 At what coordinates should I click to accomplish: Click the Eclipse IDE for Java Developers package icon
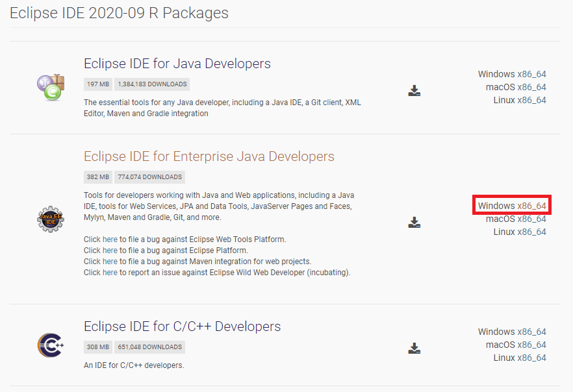pyautogui.click(x=51, y=87)
